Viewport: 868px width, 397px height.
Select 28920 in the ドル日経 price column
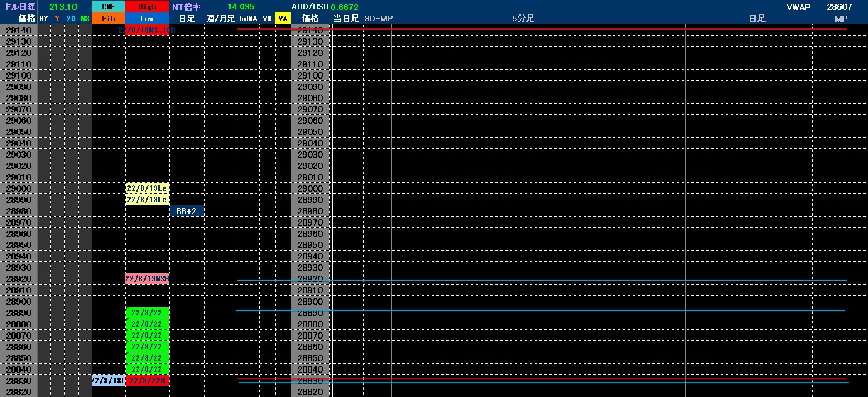tap(19, 279)
